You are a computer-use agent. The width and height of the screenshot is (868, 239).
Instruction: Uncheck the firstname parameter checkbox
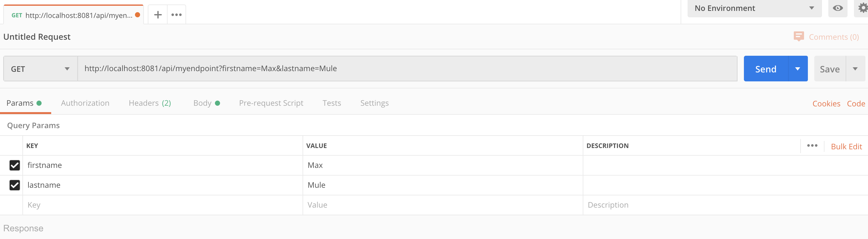click(14, 165)
